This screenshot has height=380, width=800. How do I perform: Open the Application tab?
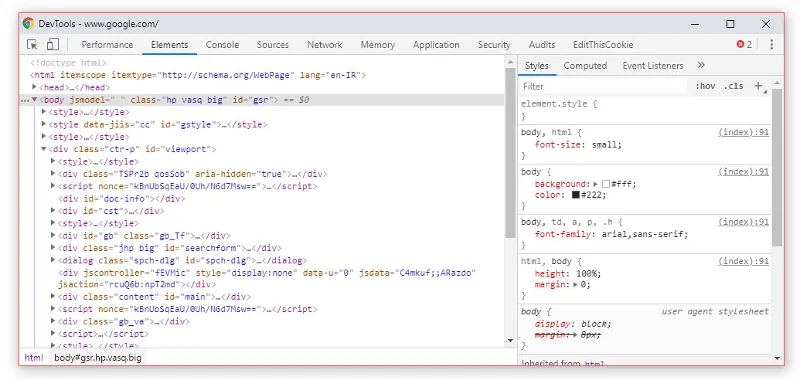(436, 45)
